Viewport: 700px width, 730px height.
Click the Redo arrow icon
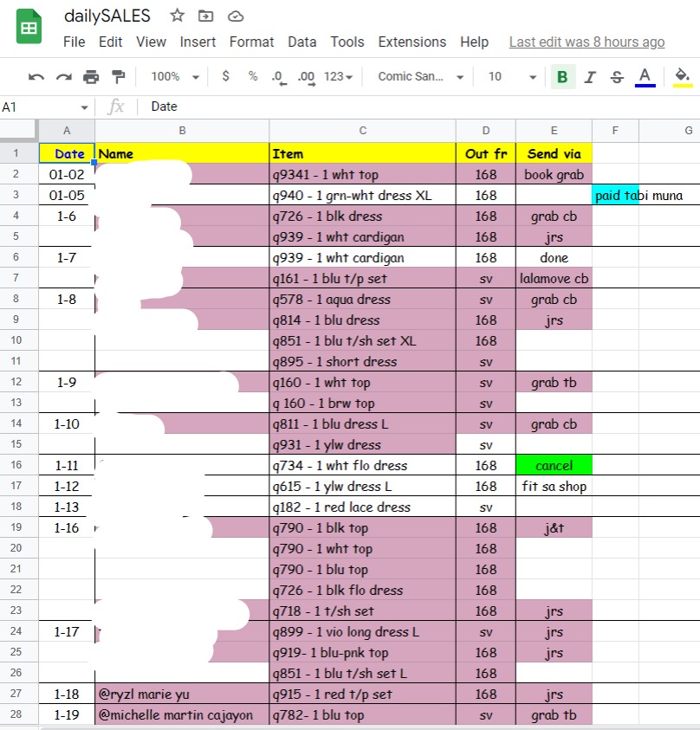coord(63,77)
